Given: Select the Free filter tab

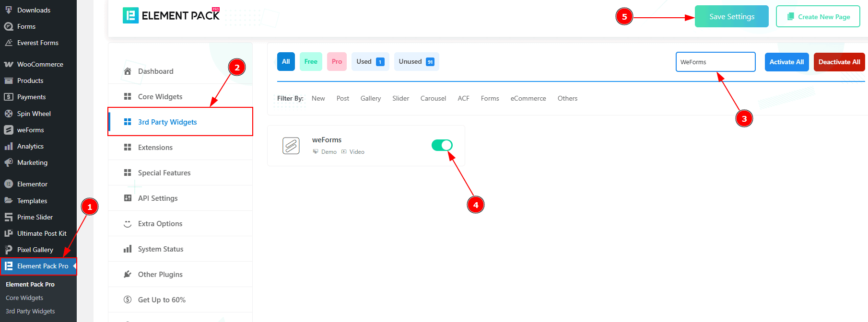Looking at the screenshot, I should coord(311,61).
